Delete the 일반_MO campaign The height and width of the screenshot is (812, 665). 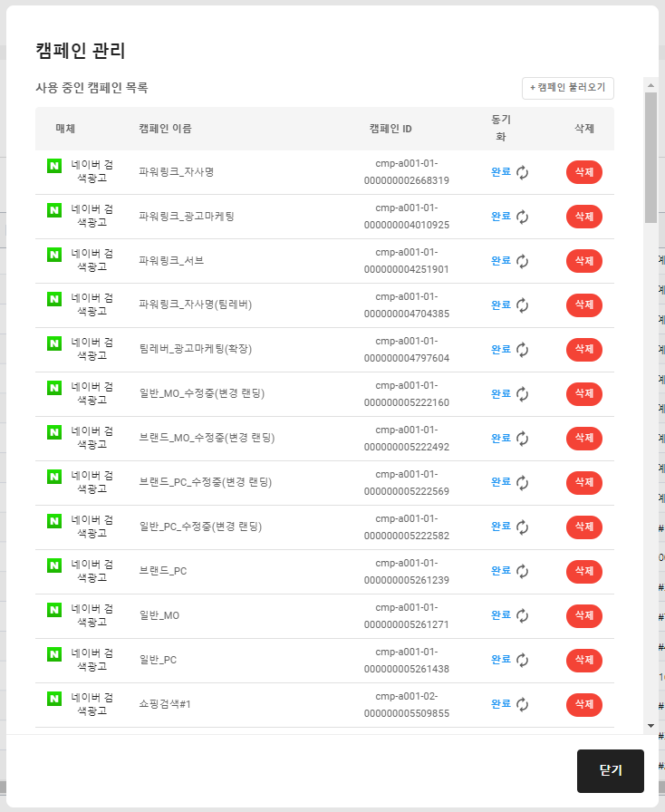(583, 616)
